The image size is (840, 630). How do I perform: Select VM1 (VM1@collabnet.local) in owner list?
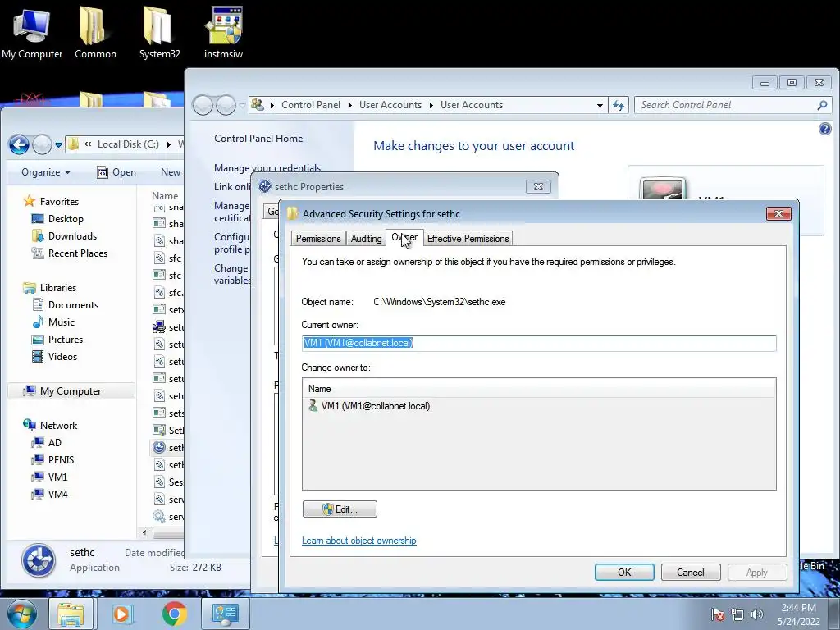369,405
